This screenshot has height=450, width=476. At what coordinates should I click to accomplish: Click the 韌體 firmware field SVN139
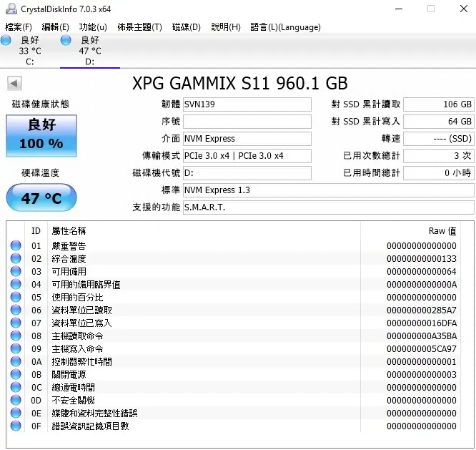[x=247, y=104]
